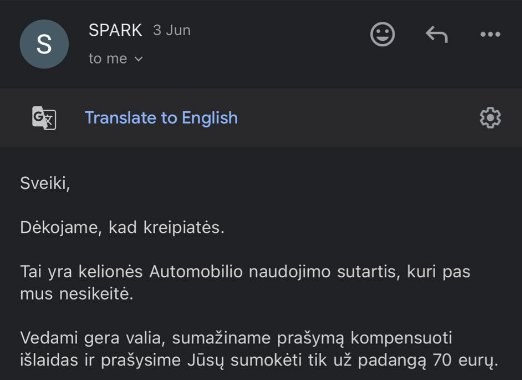
Task: Tap the 'Sveiki,' greeting line
Action: (45, 183)
